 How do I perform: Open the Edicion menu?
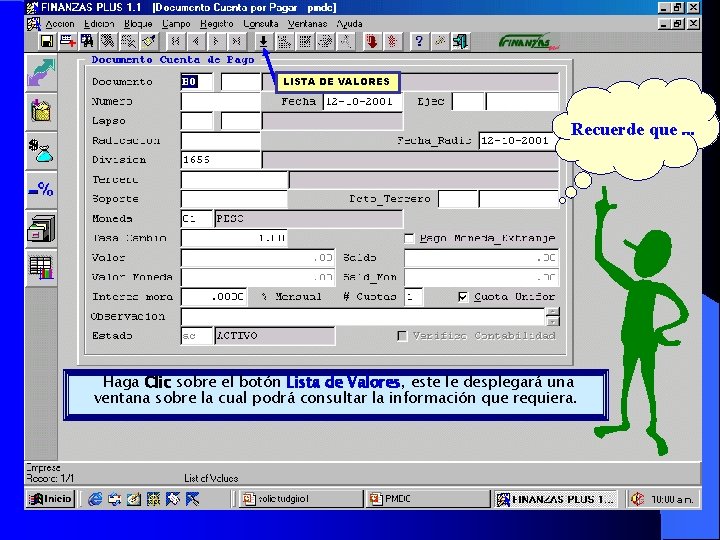[x=99, y=24]
